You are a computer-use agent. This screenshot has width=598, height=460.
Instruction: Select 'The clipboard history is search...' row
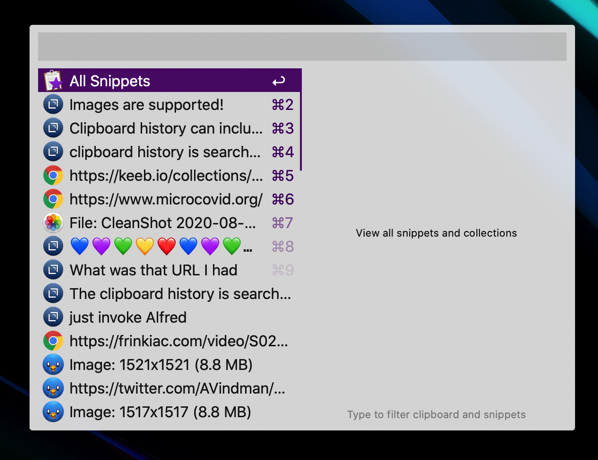[x=170, y=294]
